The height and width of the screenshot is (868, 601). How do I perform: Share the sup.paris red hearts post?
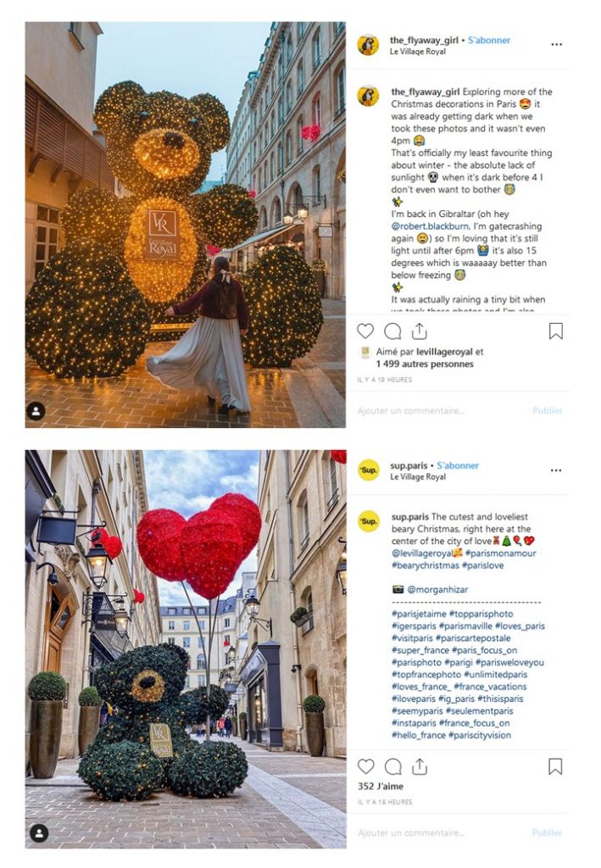420,765
